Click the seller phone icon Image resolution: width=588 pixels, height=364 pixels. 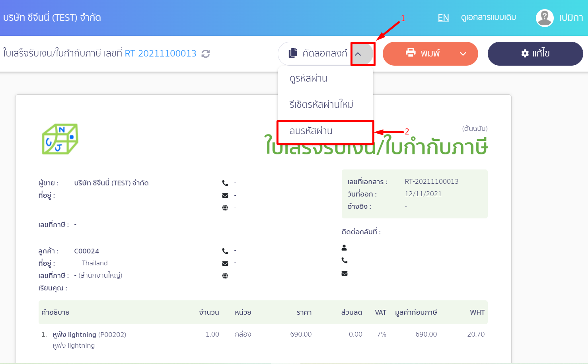pos(225,183)
